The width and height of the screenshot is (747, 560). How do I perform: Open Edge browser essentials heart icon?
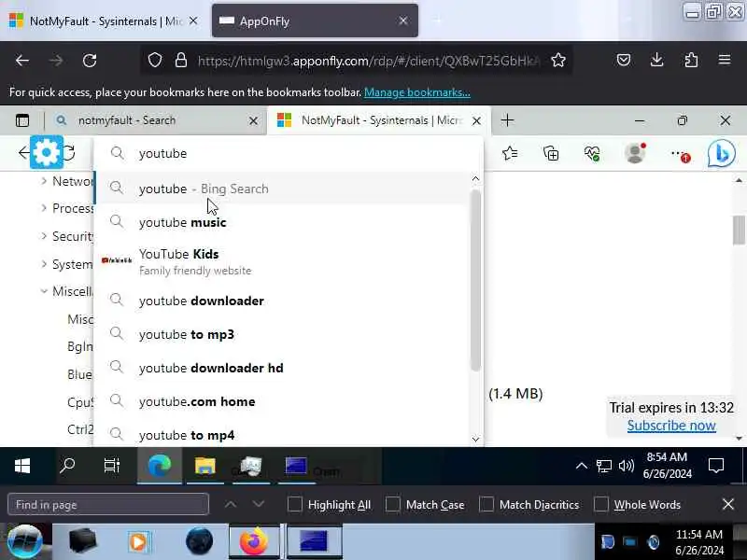pyautogui.click(x=592, y=153)
